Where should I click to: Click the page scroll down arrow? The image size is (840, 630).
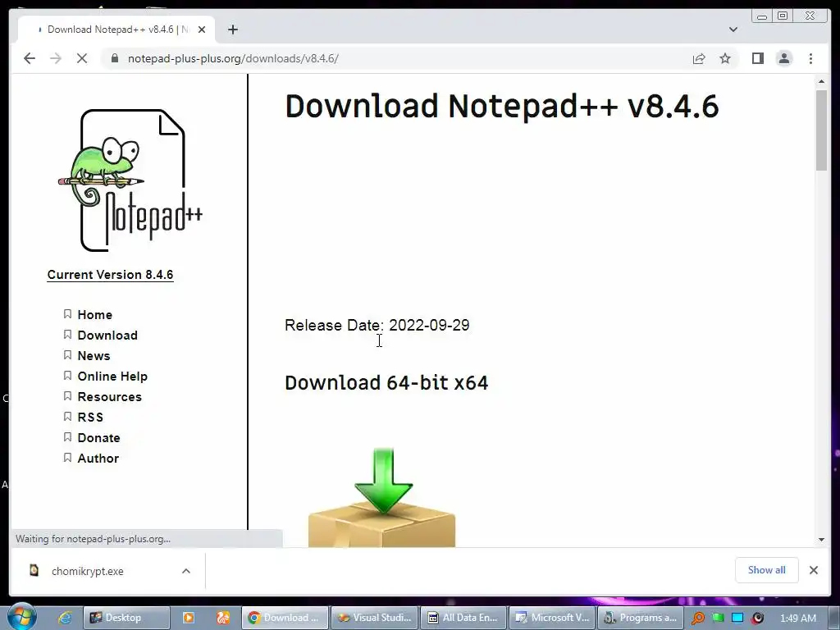coord(821,540)
